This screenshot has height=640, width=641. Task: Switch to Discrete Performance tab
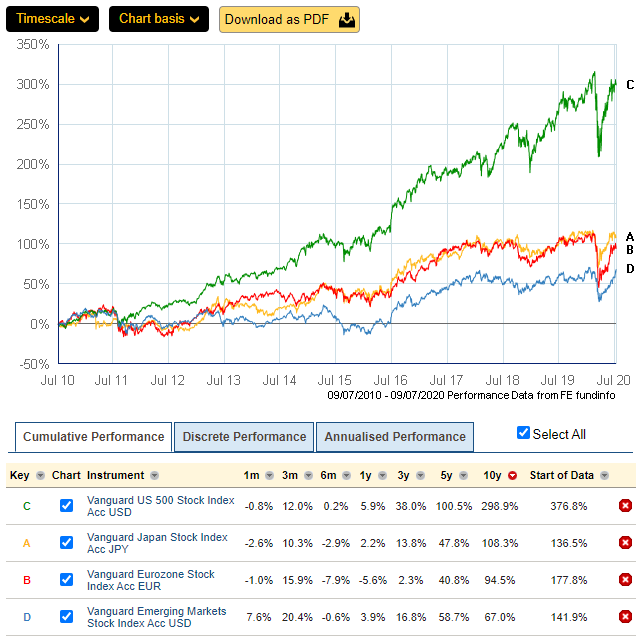244,436
